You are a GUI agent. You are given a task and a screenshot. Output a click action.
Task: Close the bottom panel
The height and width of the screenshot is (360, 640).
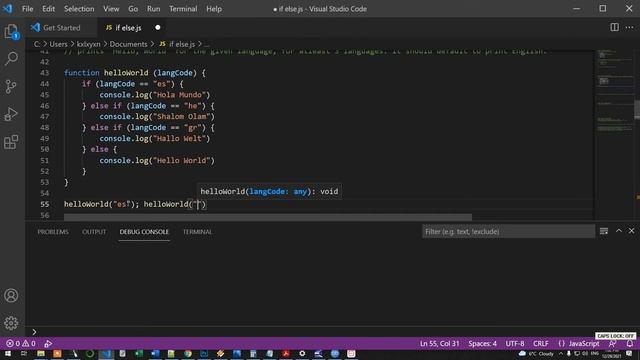click(x=631, y=231)
